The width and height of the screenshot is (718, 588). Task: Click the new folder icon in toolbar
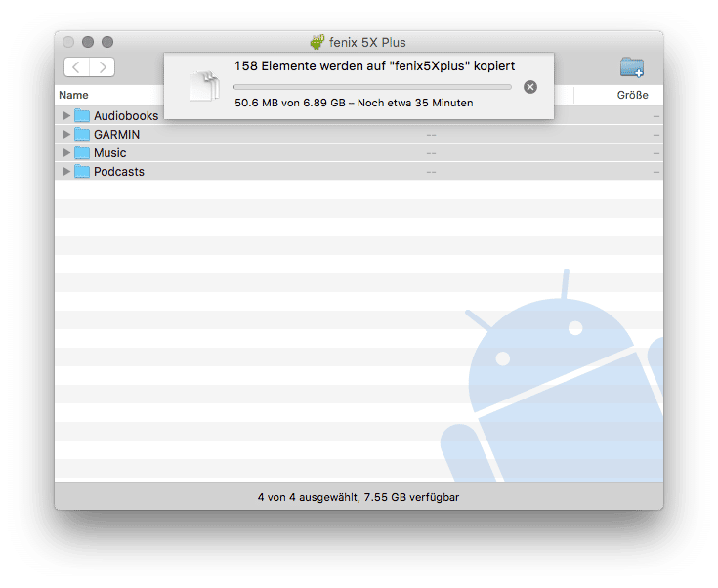(x=632, y=67)
